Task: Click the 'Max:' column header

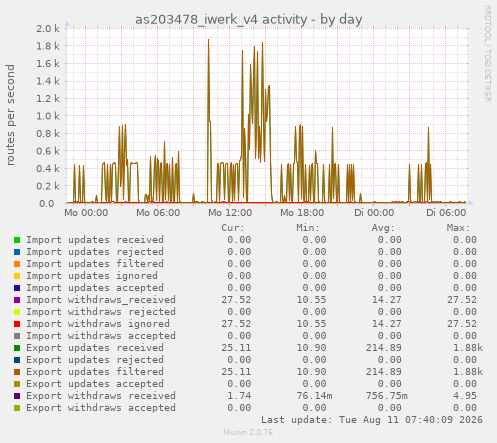Action: click(458, 228)
